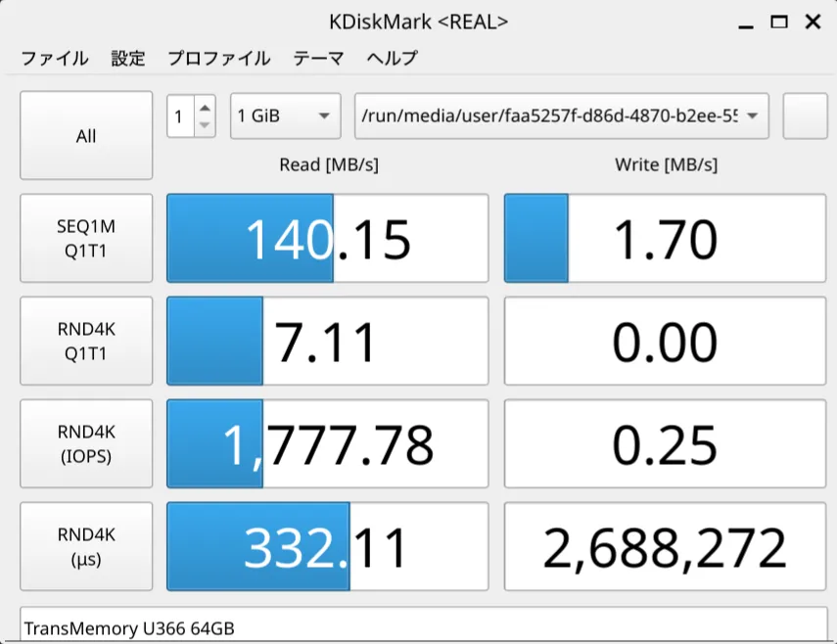This screenshot has height=644, width=837.
Task: Decrease the loop count with down arrow
Action: 205,125
